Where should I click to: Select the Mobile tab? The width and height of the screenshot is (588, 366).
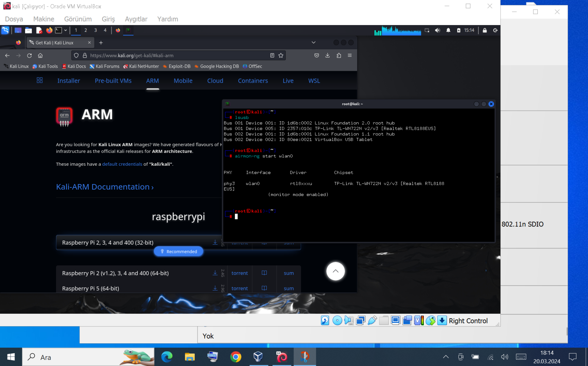click(x=183, y=81)
